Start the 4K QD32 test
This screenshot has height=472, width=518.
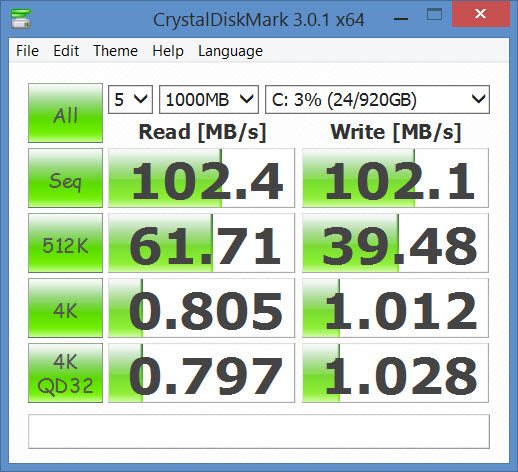click(x=65, y=373)
